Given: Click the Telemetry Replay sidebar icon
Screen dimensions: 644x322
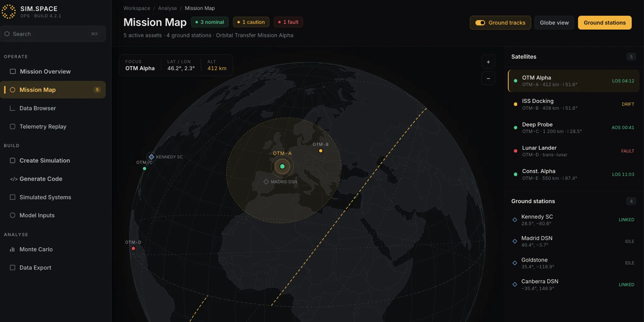Looking at the screenshot, I should click(13, 126).
